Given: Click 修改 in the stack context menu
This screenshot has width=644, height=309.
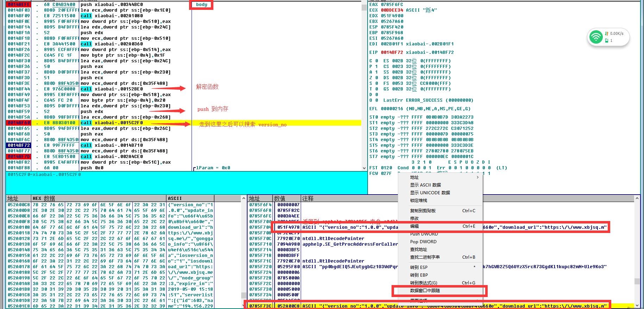Looking at the screenshot, I should pyautogui.click(x=414, y=219).
